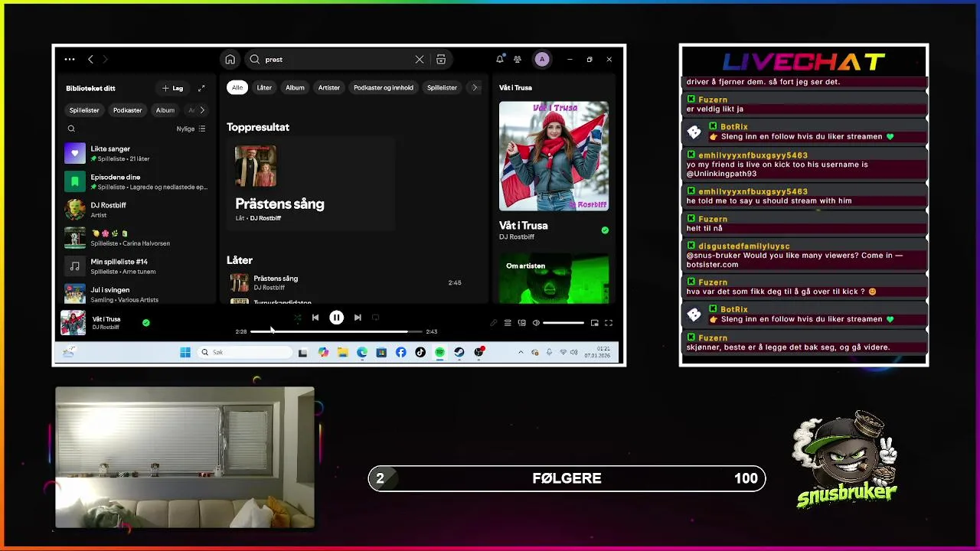
Task: Open the three-dot menu in Spotify
Action: coord(70,59)
